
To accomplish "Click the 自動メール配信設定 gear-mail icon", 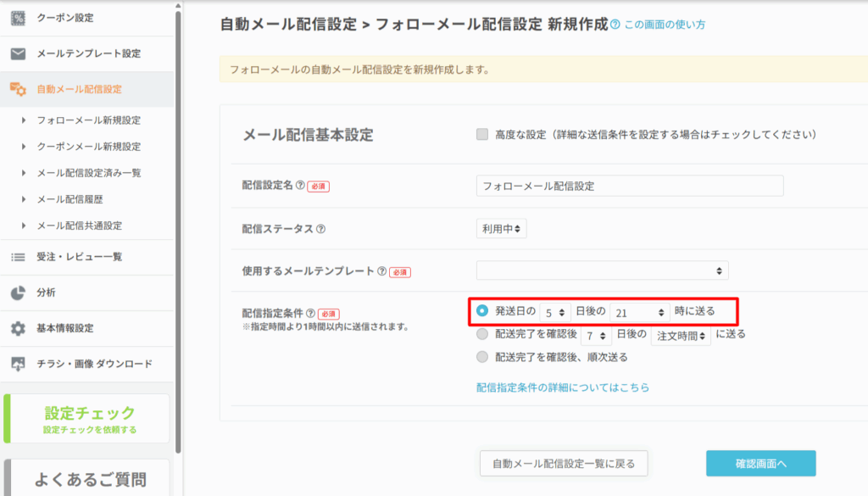I will coord(18,89).
